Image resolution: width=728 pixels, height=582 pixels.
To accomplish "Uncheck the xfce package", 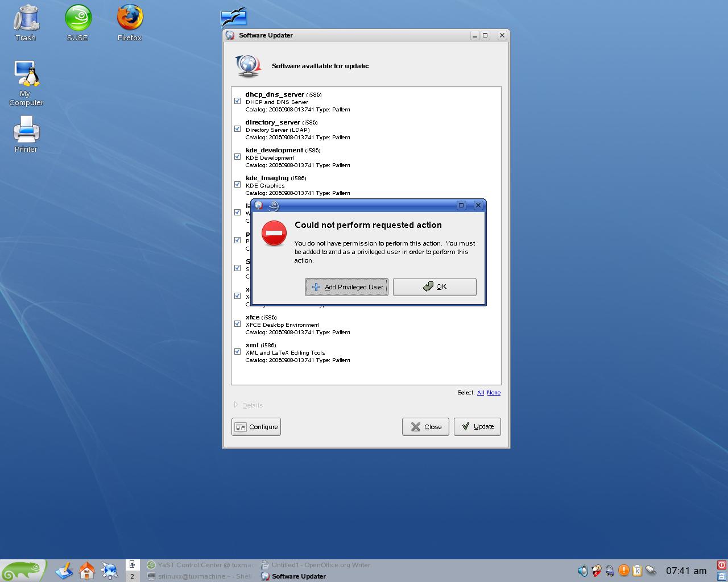I will pyautogui.click(x=237, y=324).
